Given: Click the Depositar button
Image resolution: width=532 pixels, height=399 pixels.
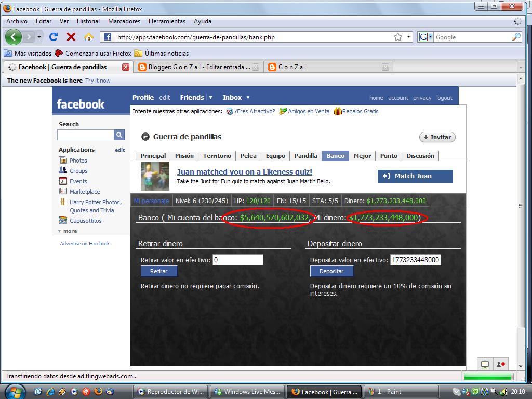Looking at the screenshot, I should point(331,271).
